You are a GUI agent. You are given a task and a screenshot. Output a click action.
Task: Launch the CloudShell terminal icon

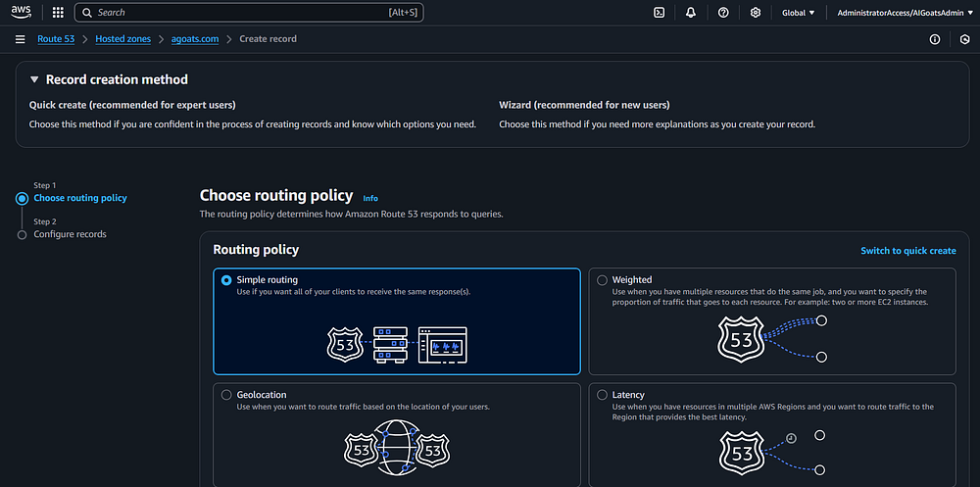(660, 13)
